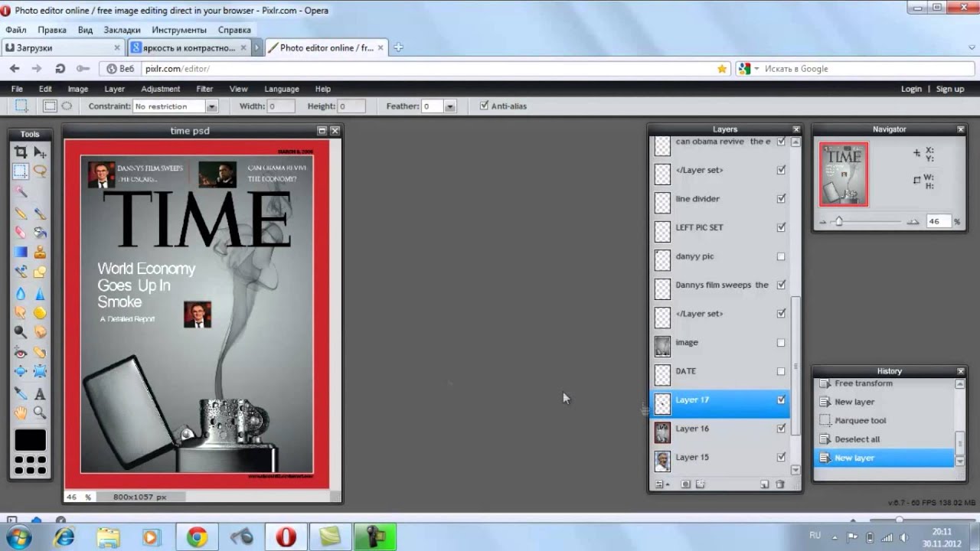
Task: Switch to the Загрузки browser tab
Action: [x=63, y=47]
